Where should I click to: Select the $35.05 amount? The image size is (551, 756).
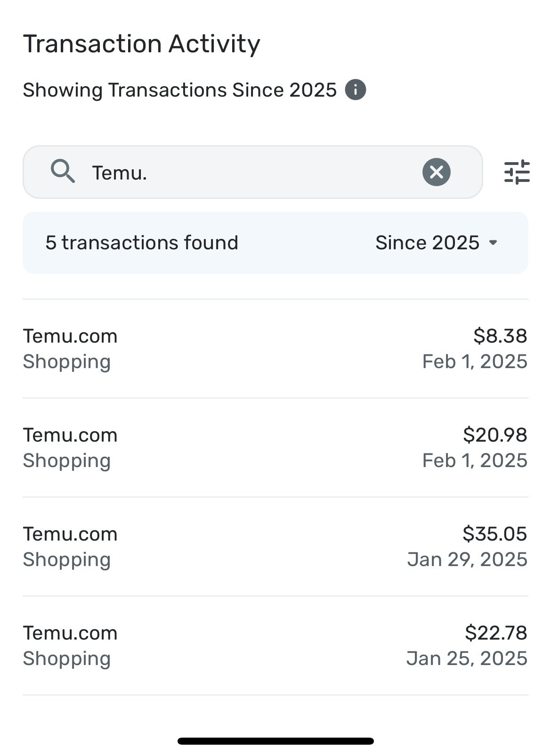pyautogui.click(x=494, y=534)
